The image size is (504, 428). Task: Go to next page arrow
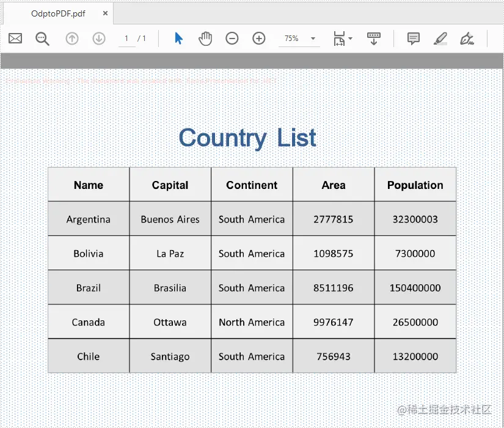(x=99, y=39)
